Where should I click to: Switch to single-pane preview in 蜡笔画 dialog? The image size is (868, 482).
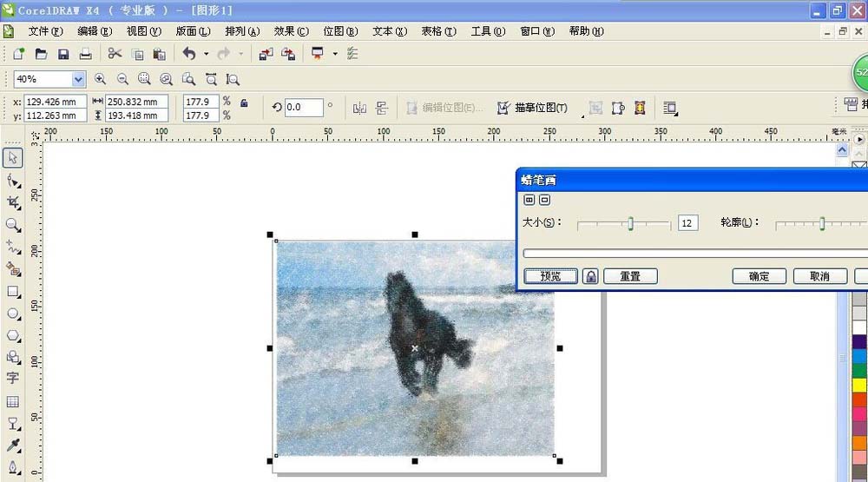545,200
